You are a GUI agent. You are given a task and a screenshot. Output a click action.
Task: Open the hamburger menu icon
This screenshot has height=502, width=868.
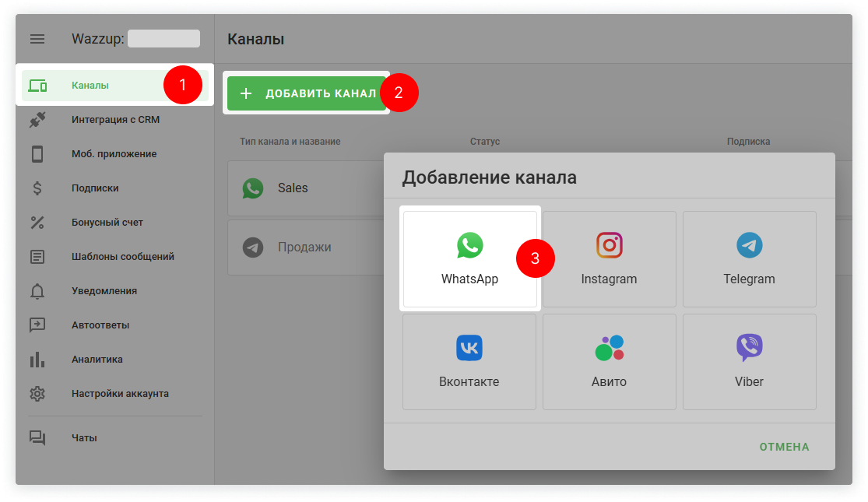[37, 39]
